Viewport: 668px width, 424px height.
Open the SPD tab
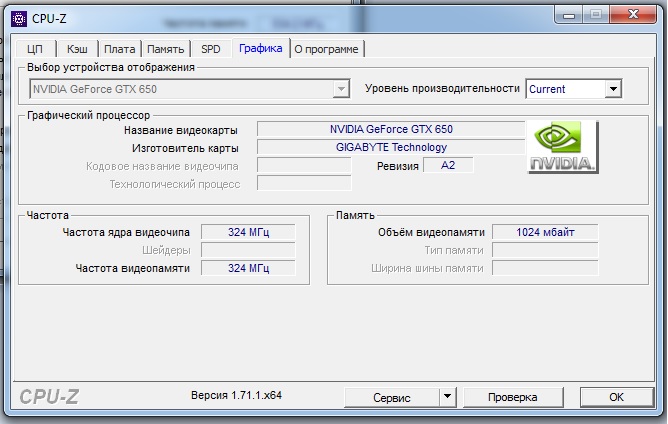tap(211, 49)
